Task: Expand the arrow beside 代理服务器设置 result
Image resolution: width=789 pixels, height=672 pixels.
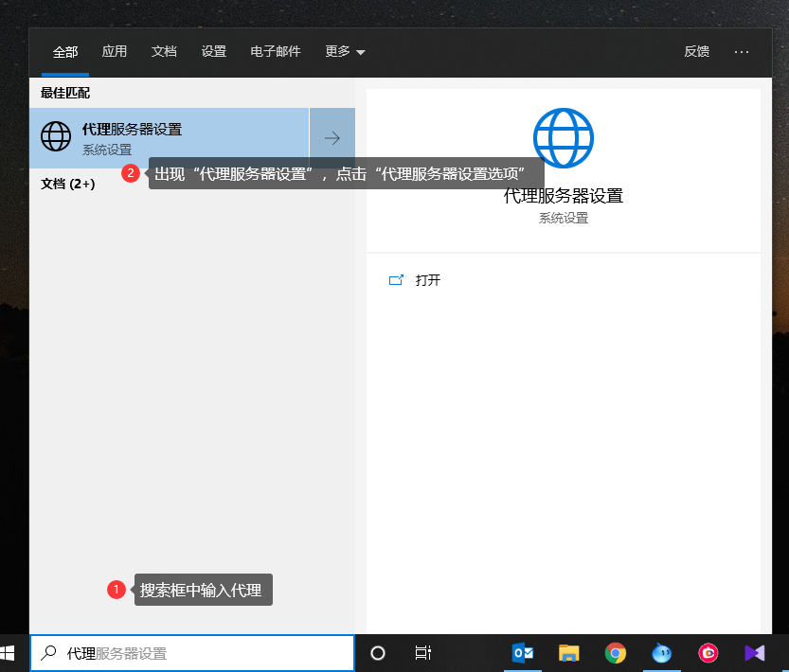Action: point(332,138)
